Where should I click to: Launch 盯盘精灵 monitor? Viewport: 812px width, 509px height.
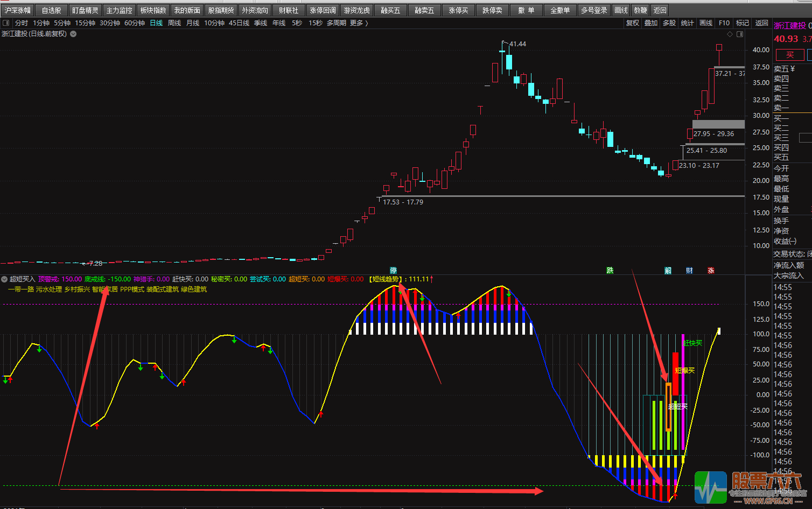click(x=85, y=10)
